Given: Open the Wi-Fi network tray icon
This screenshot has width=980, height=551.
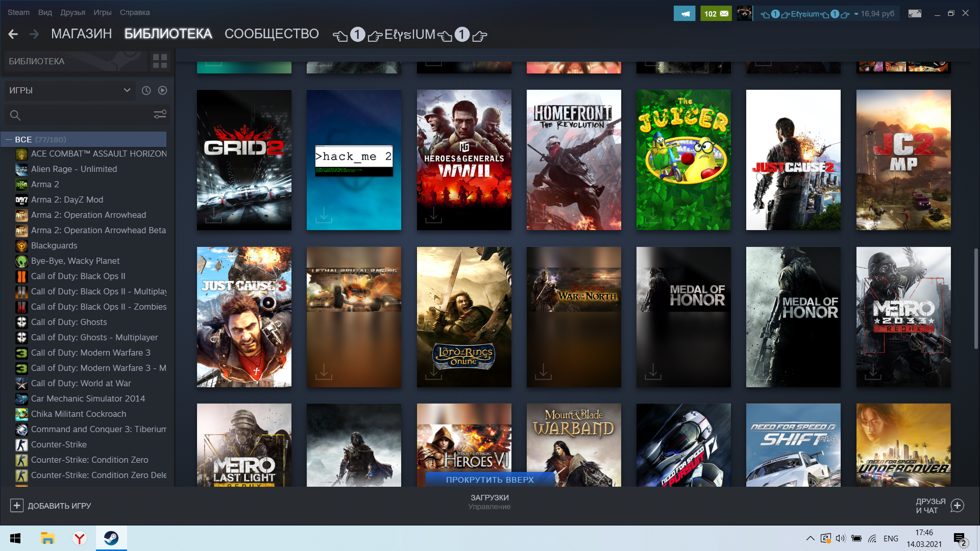Looking at the screenshot, I should point(872,538).
